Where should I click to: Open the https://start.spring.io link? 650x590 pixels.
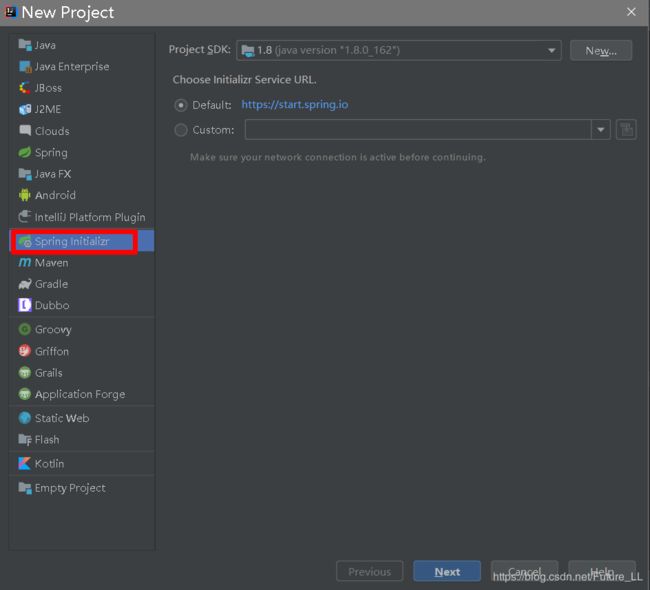(295, 104)
